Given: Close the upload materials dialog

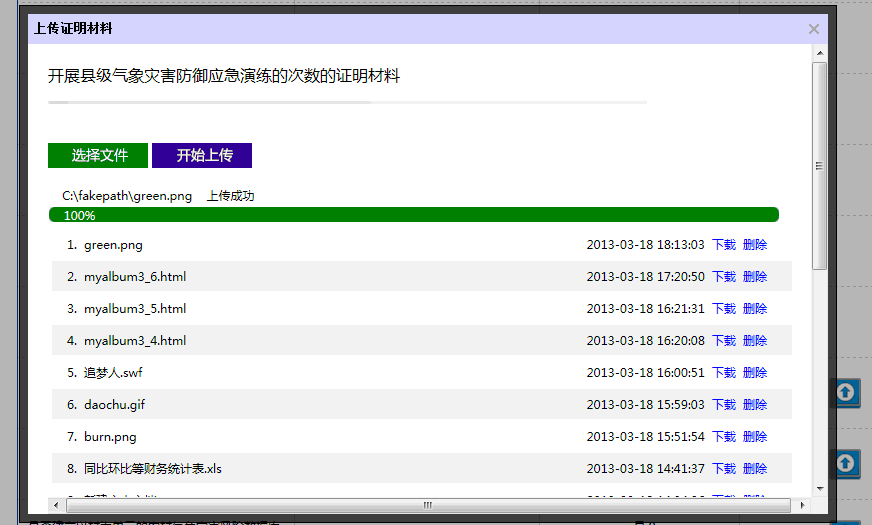Looking at the screenshot, I should click(x=814, y=29).
